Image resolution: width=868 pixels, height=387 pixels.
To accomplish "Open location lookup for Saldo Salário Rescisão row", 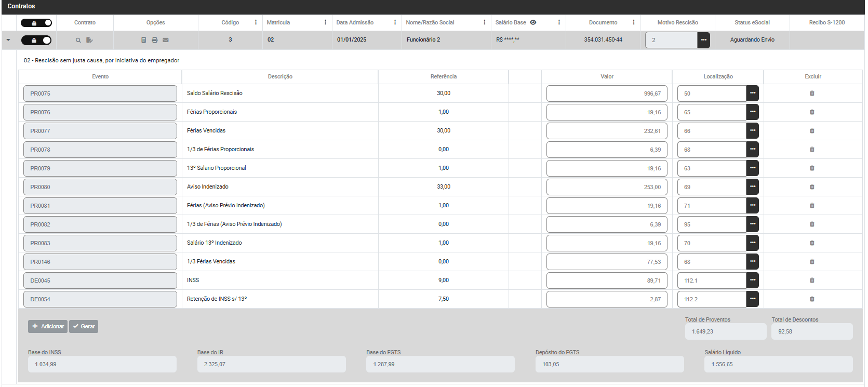I will tap(753, 94).
